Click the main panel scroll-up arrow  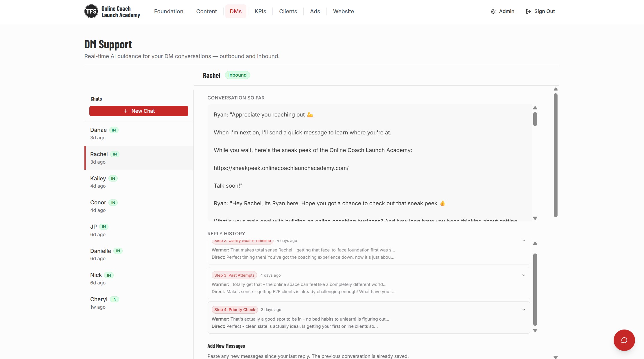pos(556,89)
